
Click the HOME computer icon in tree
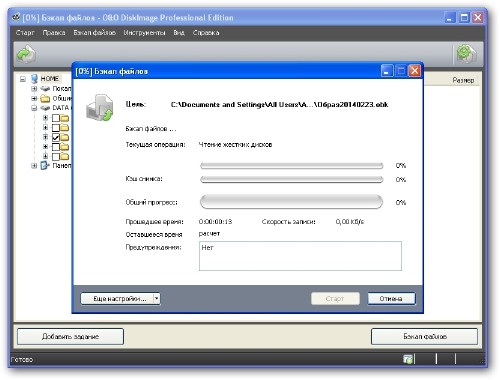point(35,79)
